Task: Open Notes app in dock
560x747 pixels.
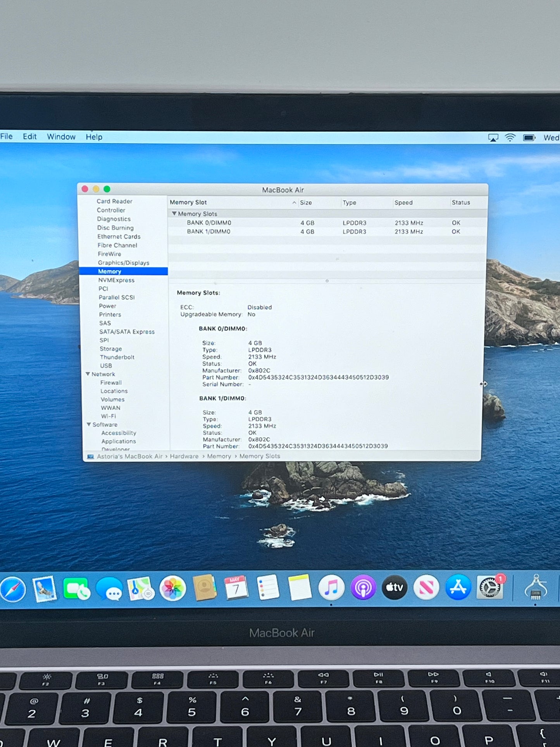Action: coord(300,587)
